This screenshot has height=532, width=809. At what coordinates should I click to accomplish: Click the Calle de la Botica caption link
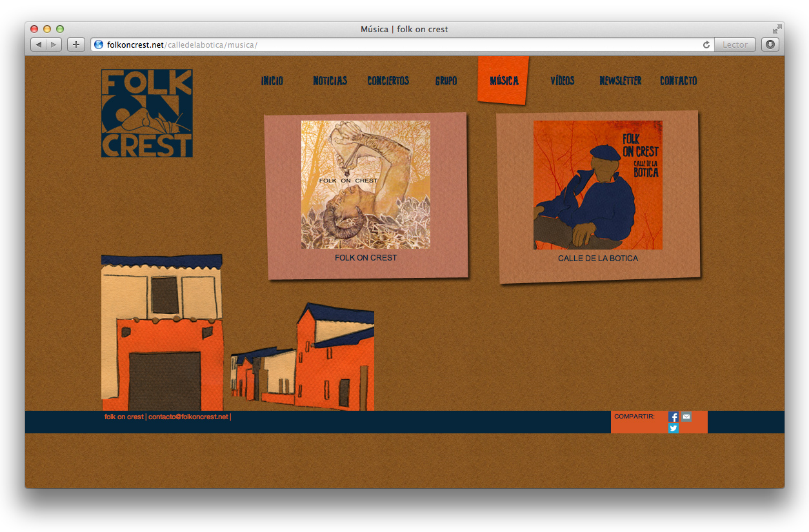pos(598,259)
